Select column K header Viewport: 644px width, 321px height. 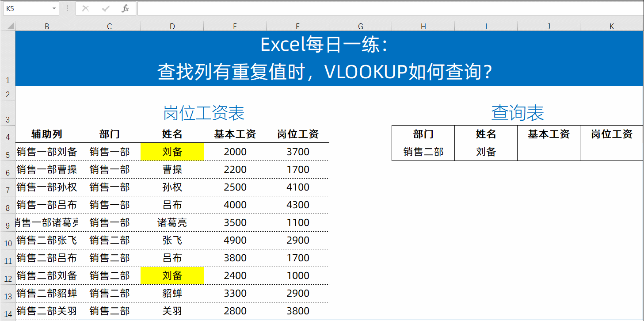click(612, 27)
